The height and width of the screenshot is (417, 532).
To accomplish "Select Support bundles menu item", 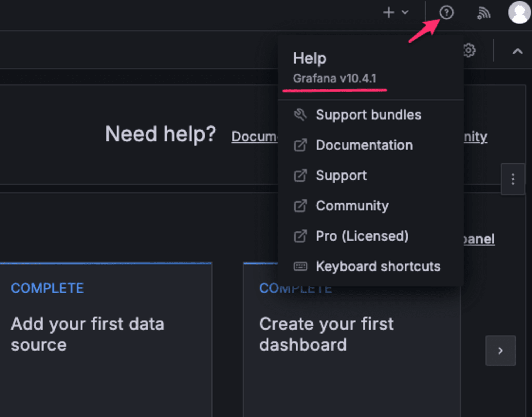I will [371, 115].
